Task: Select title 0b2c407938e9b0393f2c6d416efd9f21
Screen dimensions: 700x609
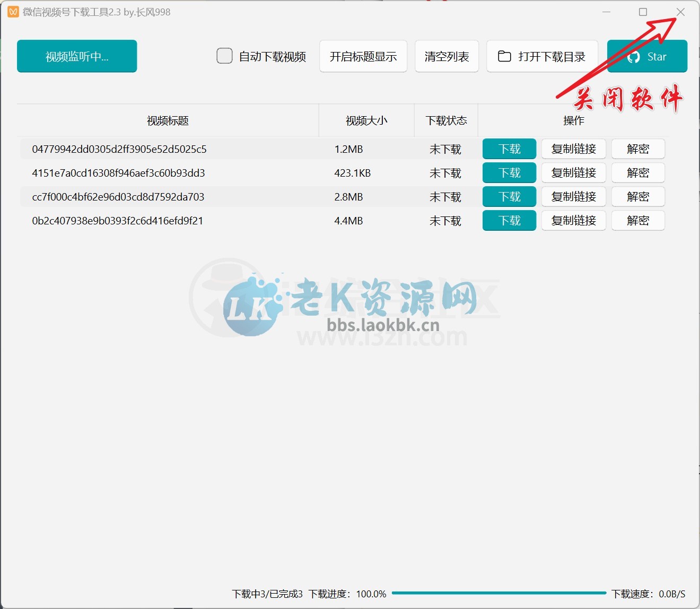Action: click(x=118, y=221)
